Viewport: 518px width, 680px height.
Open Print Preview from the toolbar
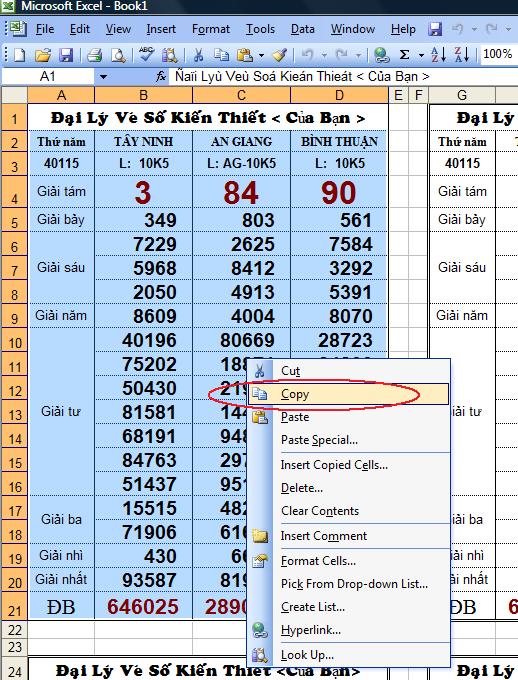(118, 55)
